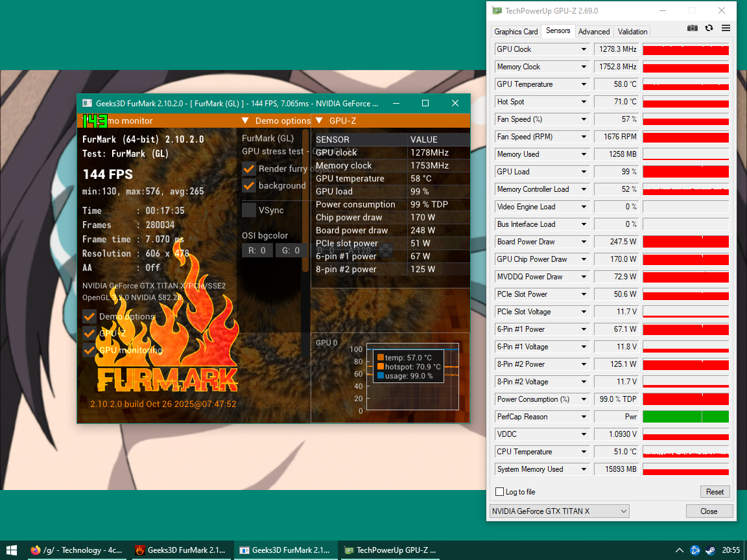This screenshot has height=560, width=747.
Task: Open Memory Clock sensor dropdown
Action: [x=542, y=67]
